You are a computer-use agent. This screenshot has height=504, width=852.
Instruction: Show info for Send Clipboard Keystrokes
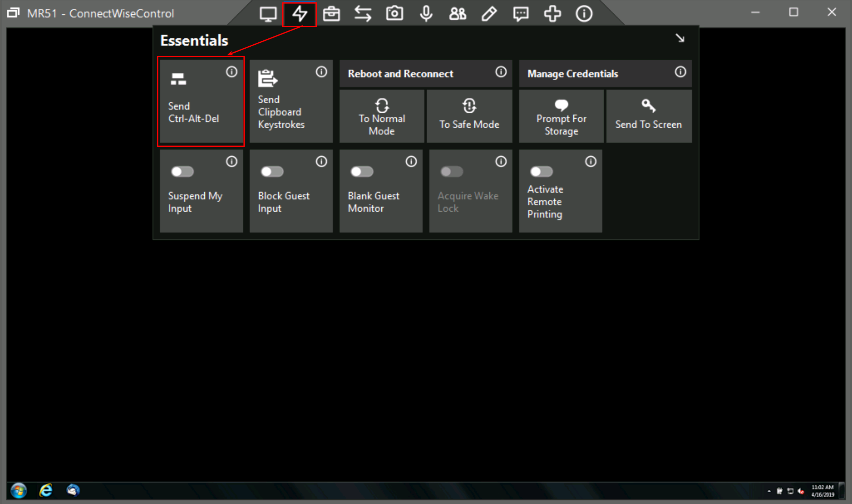tap(321, 72)
